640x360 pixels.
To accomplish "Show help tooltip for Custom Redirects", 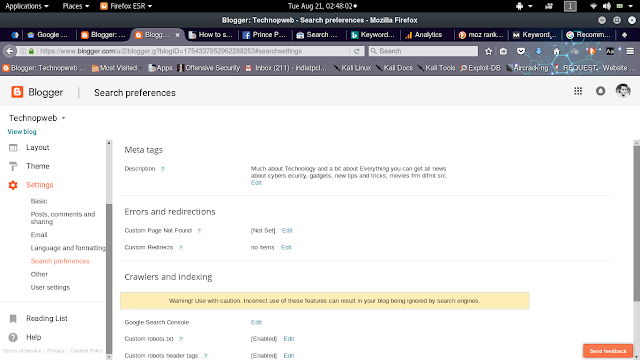I will point(181,247).
